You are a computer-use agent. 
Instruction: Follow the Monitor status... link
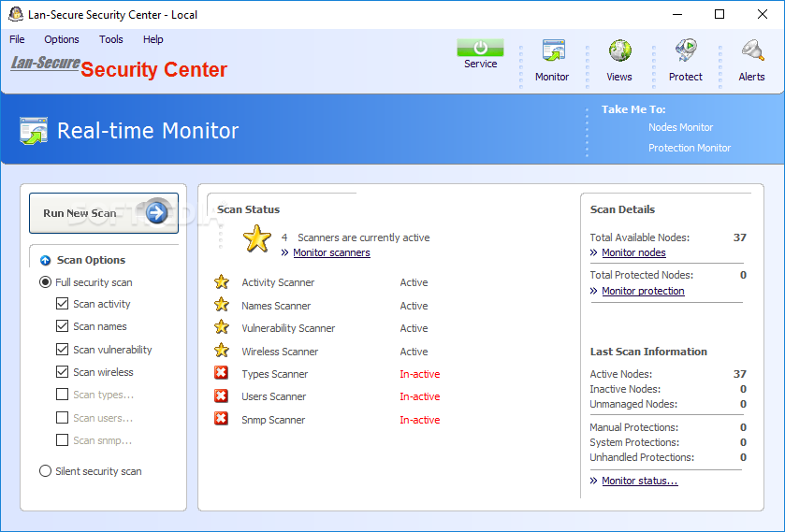[640, 481]
